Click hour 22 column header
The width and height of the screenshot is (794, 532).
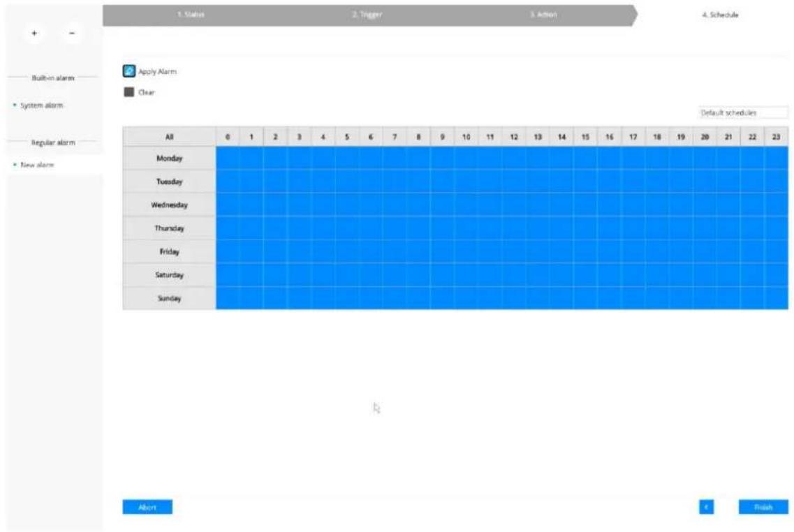click(752, 137)
